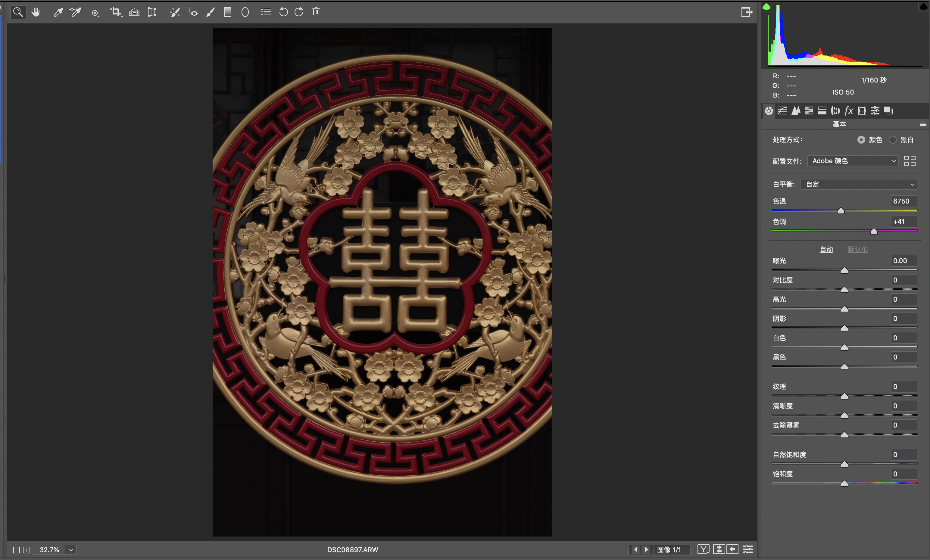Click the trash delete icon
930x560 pixels.
(316, 12)
